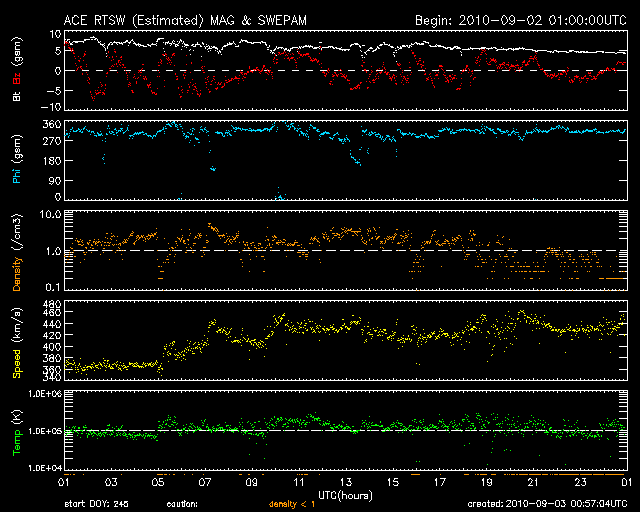Click the 'start DOY: 245' text

[x=96, y=504]
